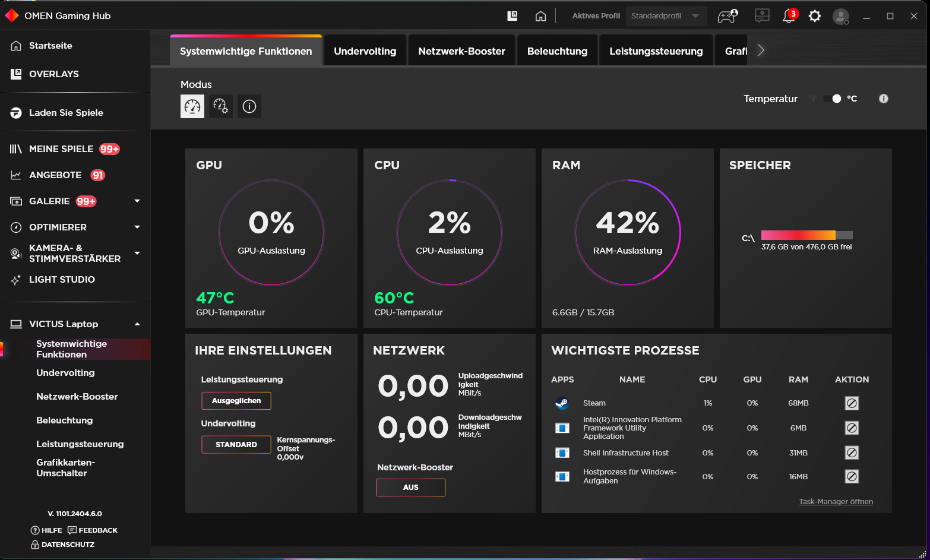
Task: Select the advanced gauge-with-gear mode icon
Action: pos(221,106)
